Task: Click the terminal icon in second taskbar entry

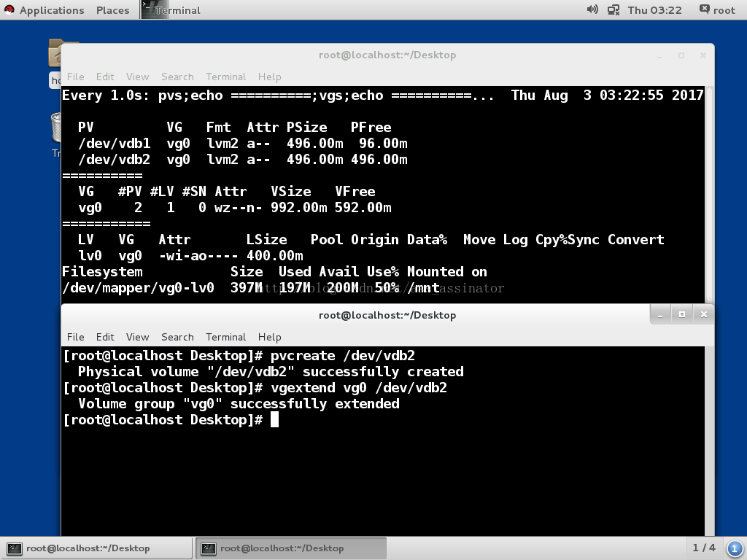Action: pos(208,548)
